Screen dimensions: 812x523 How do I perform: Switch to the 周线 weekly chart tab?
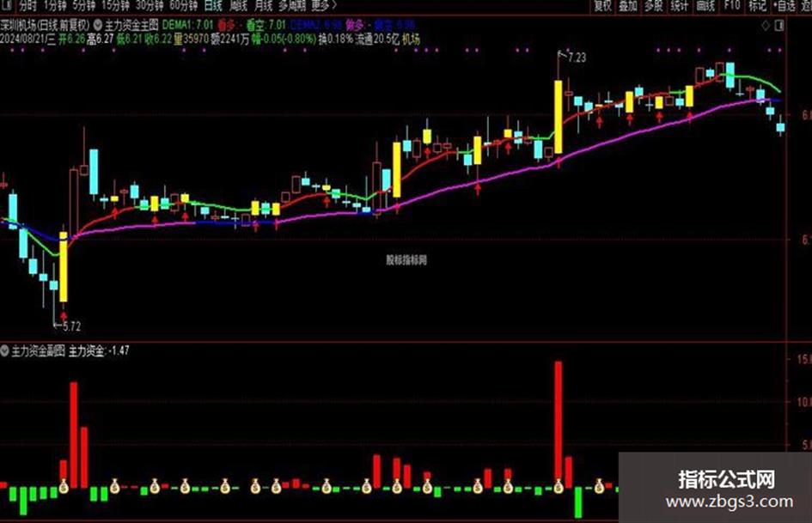(238, 6)
